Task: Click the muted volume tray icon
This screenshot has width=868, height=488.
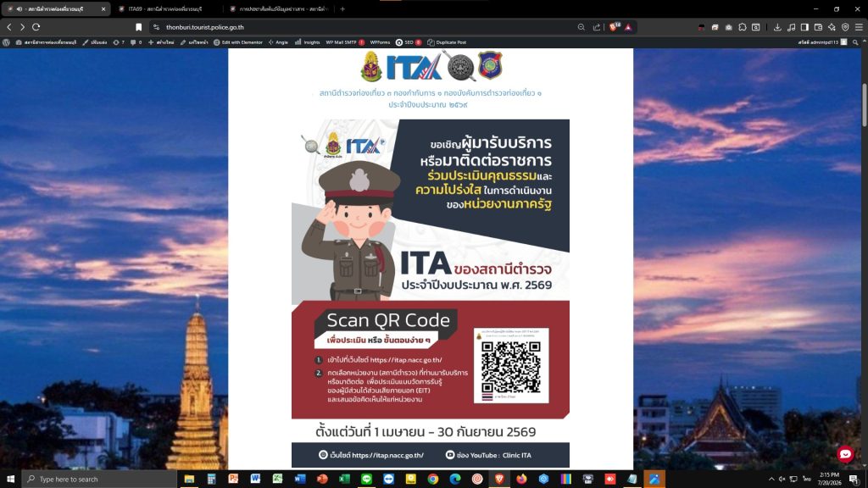Action: 782,480
